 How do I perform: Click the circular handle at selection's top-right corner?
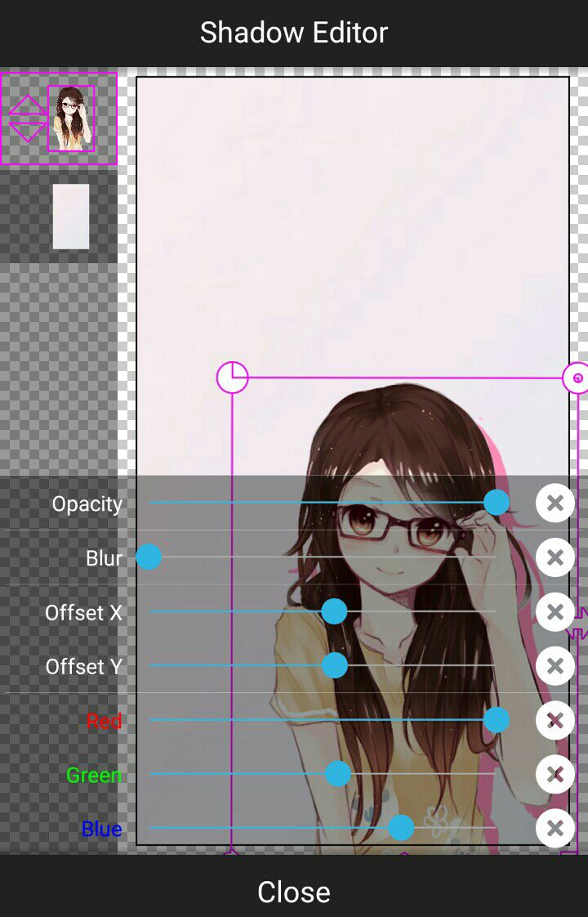[x=577, y=378]
